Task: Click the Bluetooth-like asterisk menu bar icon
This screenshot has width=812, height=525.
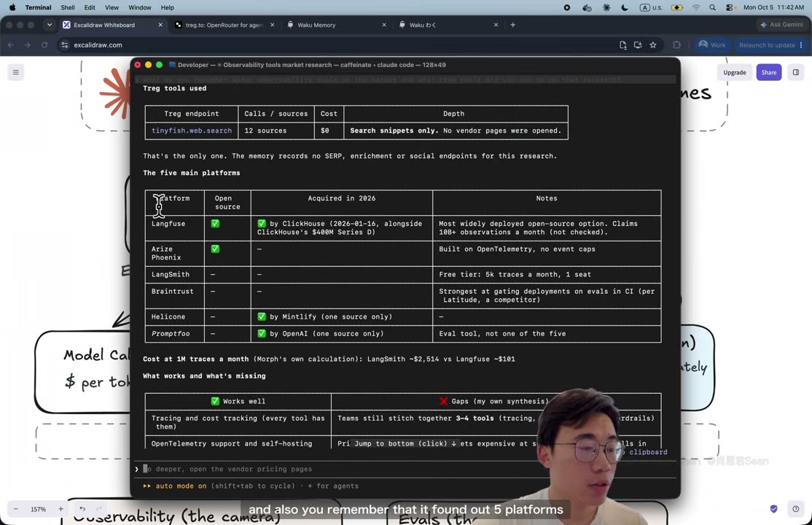Action: [x=606, y=8]
